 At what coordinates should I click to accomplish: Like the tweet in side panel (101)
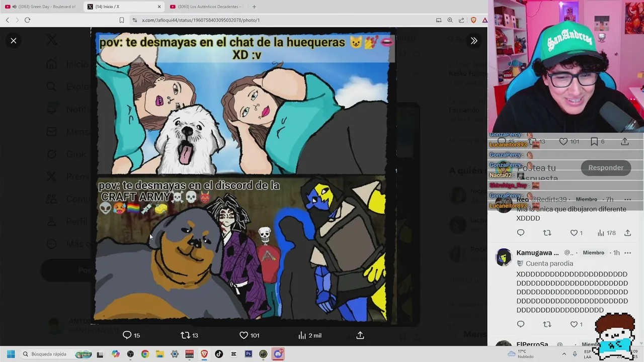click(569, 142)
